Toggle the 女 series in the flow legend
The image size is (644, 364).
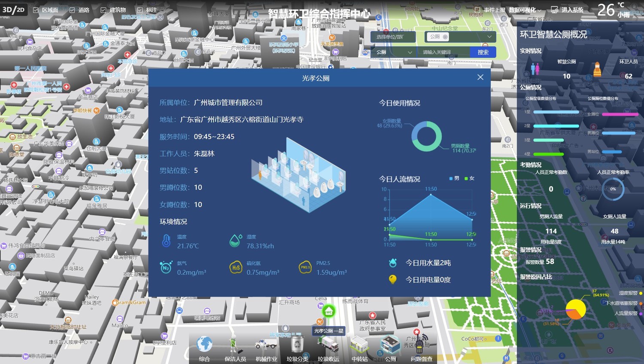point(470,178)
